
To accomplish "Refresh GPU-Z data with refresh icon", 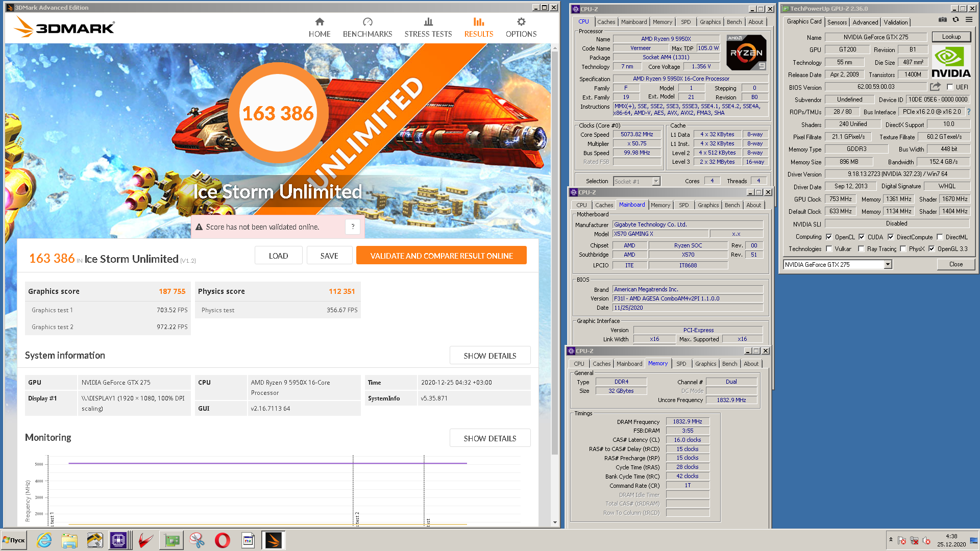I will pos(955,20).
